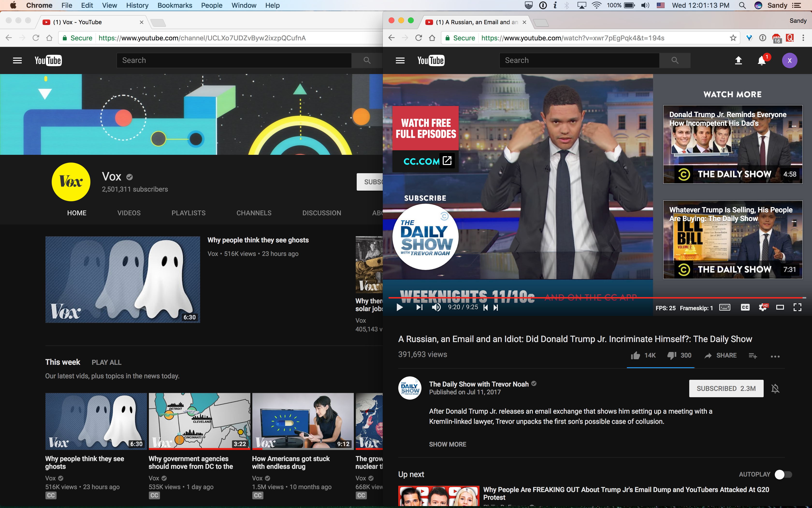This screenshot has width=812, height=508.
Task: Skip to next video in player
Action: point(420,307)
